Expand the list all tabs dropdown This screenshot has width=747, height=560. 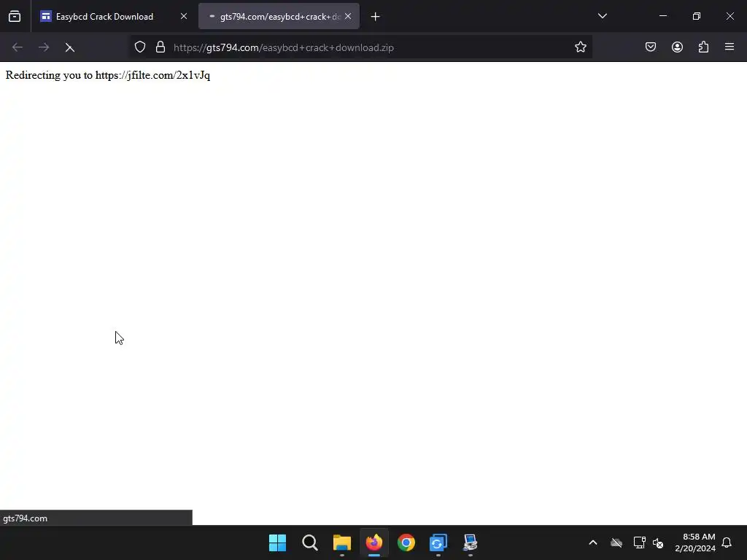click(x=602, y=16)
